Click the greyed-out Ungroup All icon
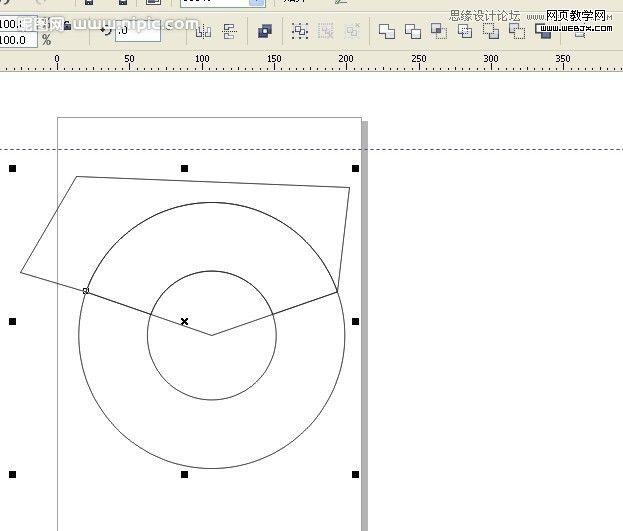Screen dimensions: 623x531 [352, 31]
